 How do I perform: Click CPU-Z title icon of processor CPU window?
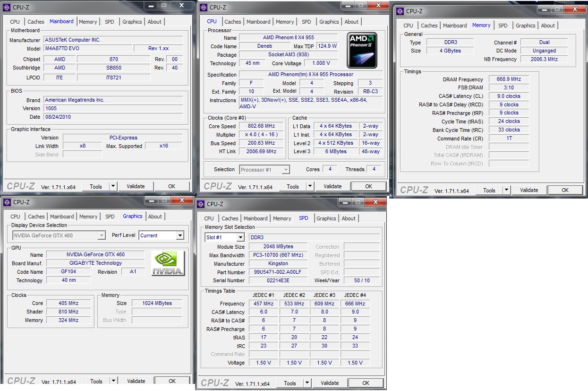pyautogui.click(x=204, y=7)
